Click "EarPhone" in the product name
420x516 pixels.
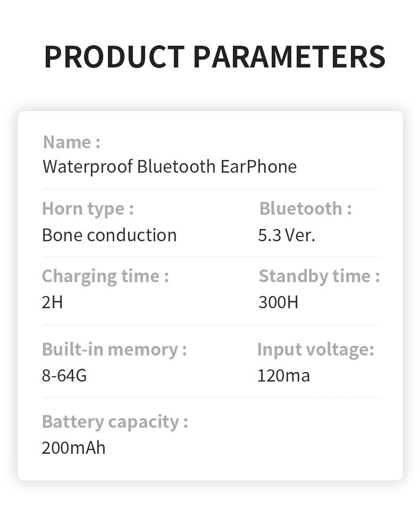[x=258, y=166]
